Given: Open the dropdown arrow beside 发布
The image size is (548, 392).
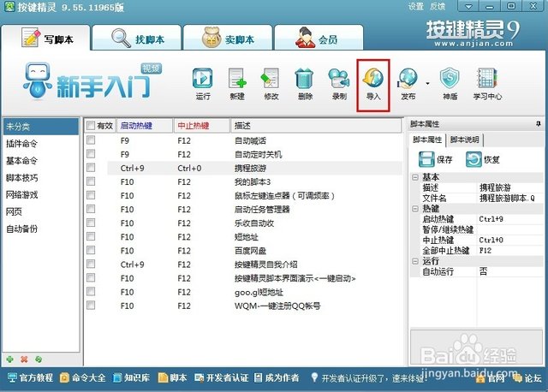Looking at the screenshot, I should point(428,84).
